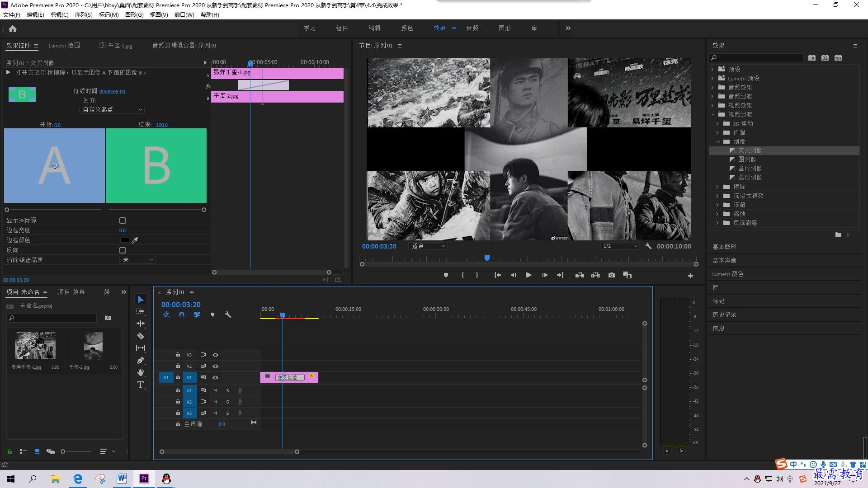
Task: Open the Lumetri 颜色 panel
Action: tap(728, 274)
